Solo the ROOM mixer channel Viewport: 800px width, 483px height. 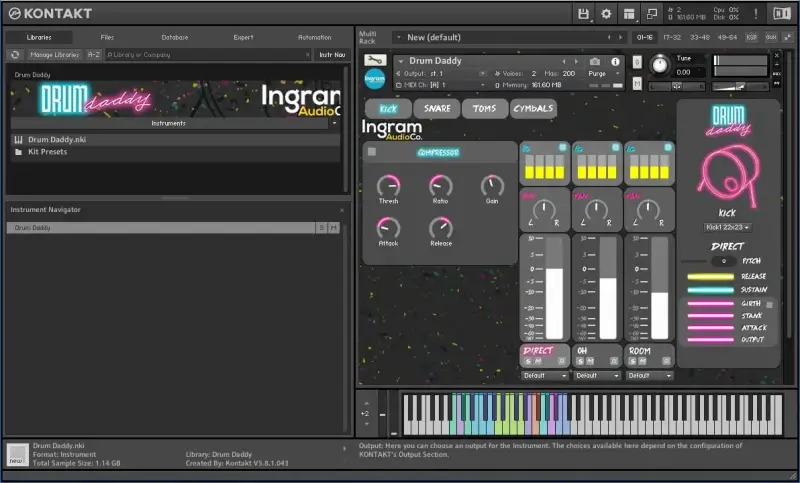pos(633,361)
